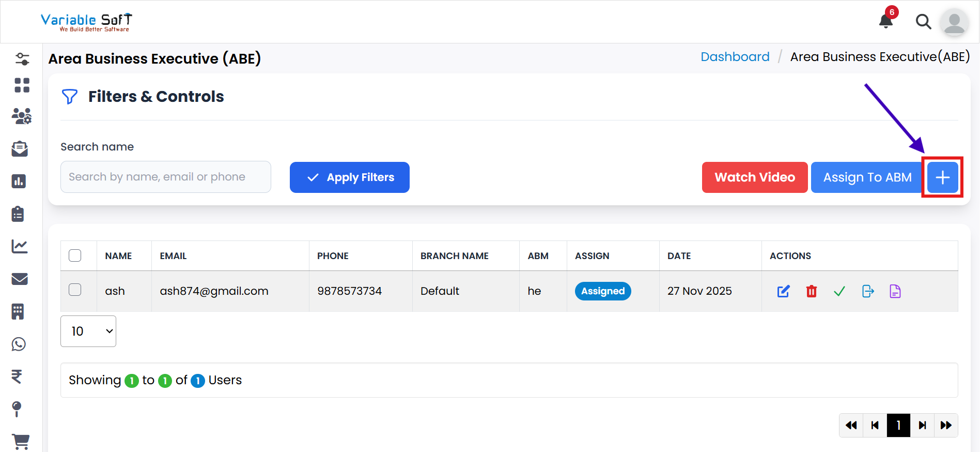Delete ash using red trash icon
980x452 pixels.
click(811, 291)
